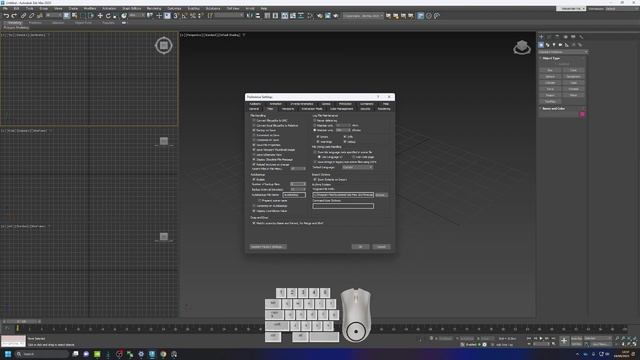Select the Unlink Selection tool

pos(31,16)
